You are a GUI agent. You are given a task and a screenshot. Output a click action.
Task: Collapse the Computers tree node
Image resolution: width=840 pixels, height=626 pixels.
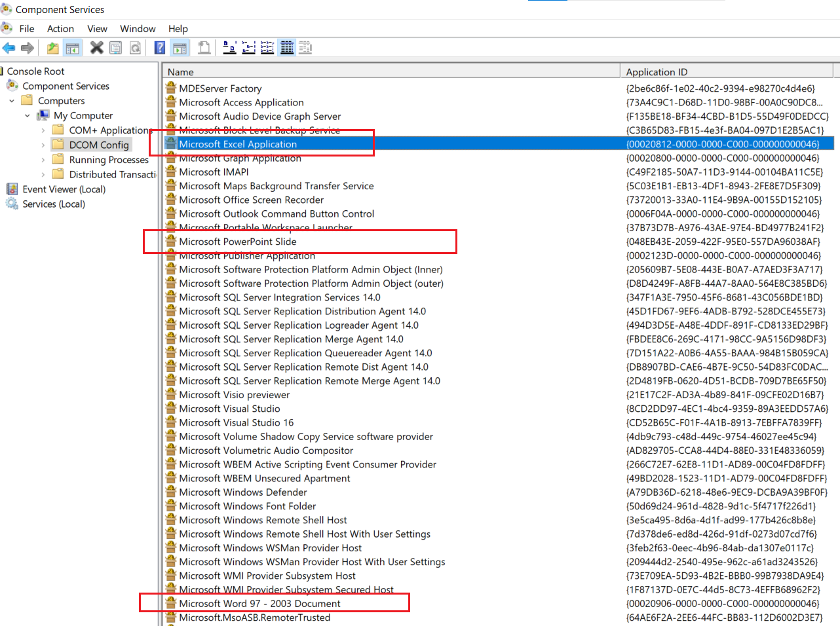12,101
